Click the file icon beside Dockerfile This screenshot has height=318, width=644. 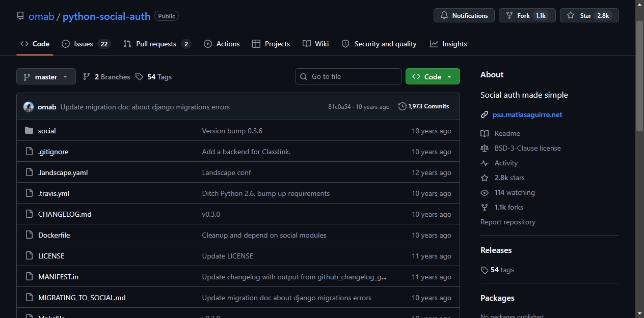point(29,235)
